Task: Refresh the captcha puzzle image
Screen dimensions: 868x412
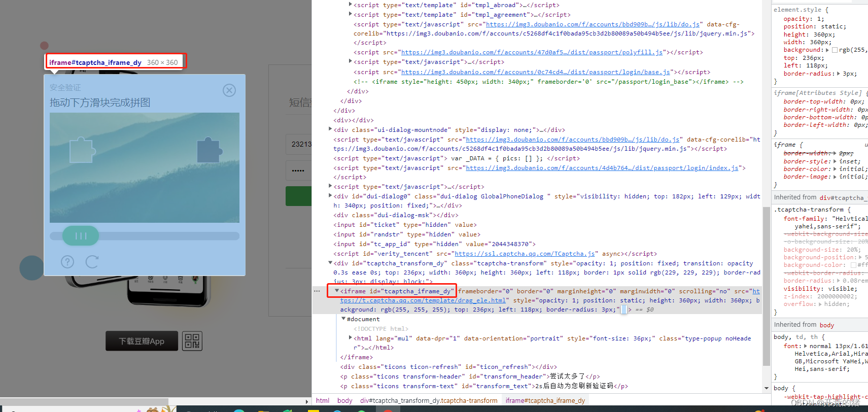Action: pos(92,262)
